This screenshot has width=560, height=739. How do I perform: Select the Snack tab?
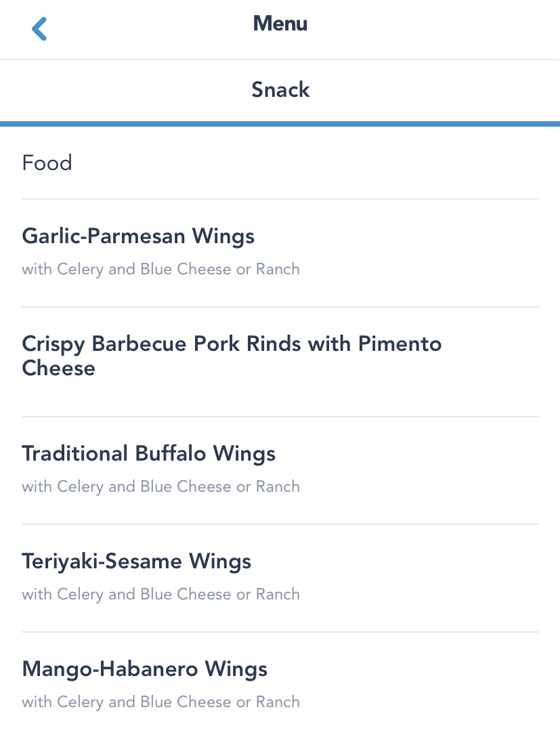click(x=280, y=89)
